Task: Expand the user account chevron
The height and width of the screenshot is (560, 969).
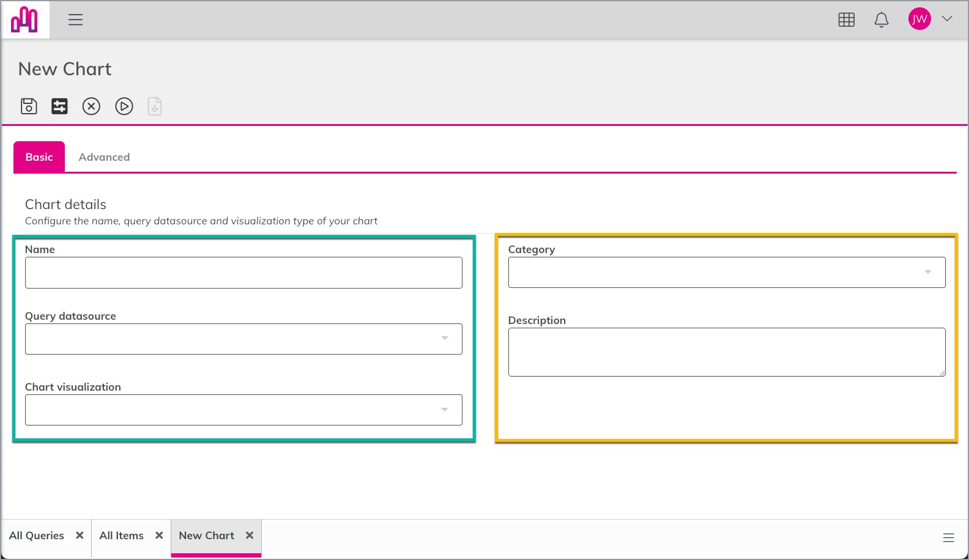Action: pyautogui.click(x=947, y=19)
